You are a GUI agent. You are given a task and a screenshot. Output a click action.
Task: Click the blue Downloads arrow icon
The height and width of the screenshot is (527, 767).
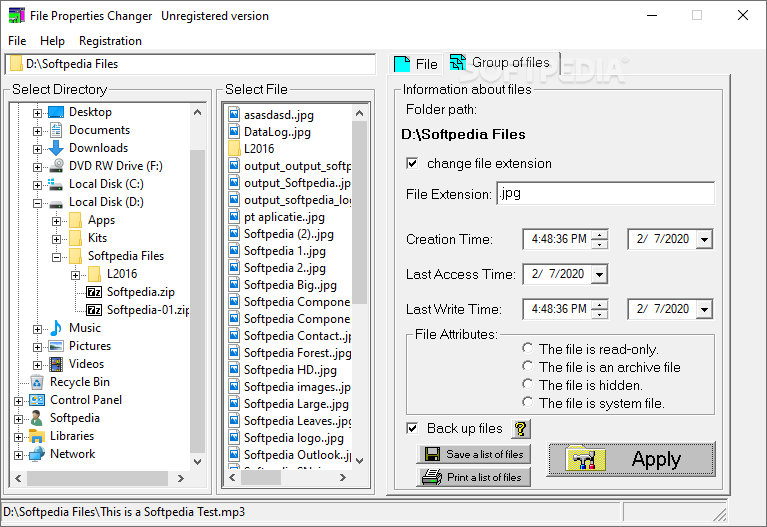(x=56, y=148)
